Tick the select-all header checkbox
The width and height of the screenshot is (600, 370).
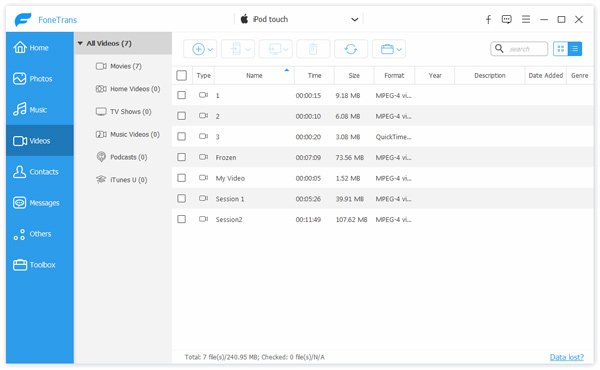coord(181,75)
